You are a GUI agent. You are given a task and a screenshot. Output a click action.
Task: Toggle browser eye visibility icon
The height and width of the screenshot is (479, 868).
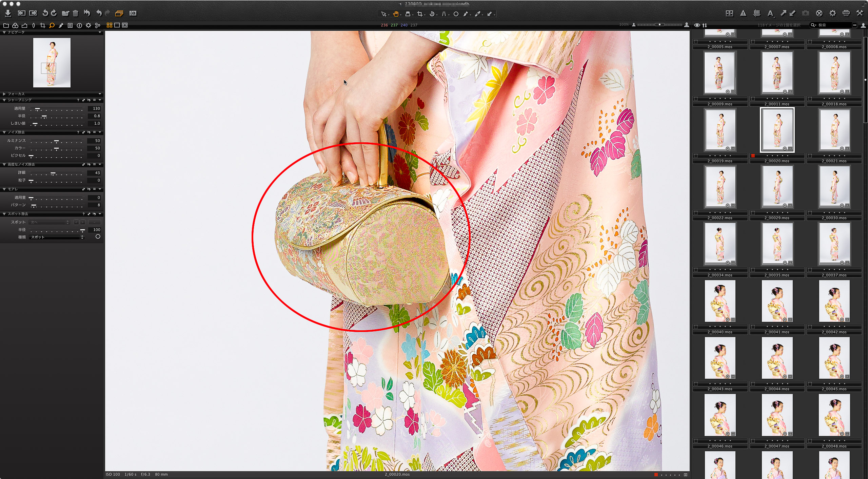[x=697, y=25]
